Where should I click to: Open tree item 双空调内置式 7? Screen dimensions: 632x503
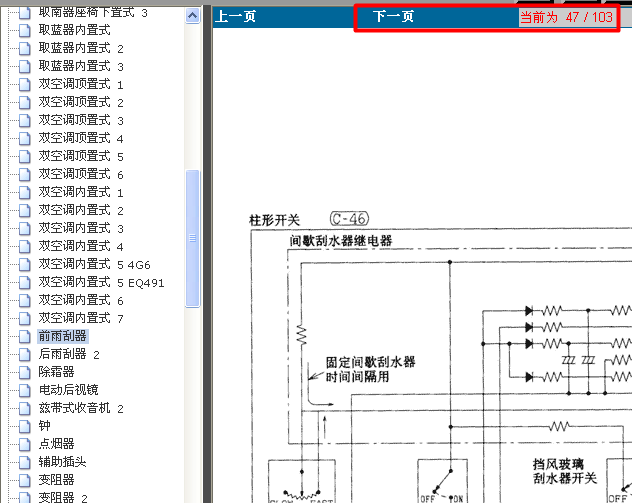tap(81, 318)
